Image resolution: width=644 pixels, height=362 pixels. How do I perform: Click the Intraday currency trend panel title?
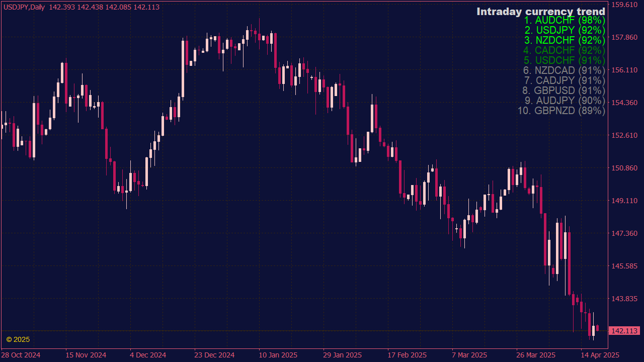pos(540,11)
